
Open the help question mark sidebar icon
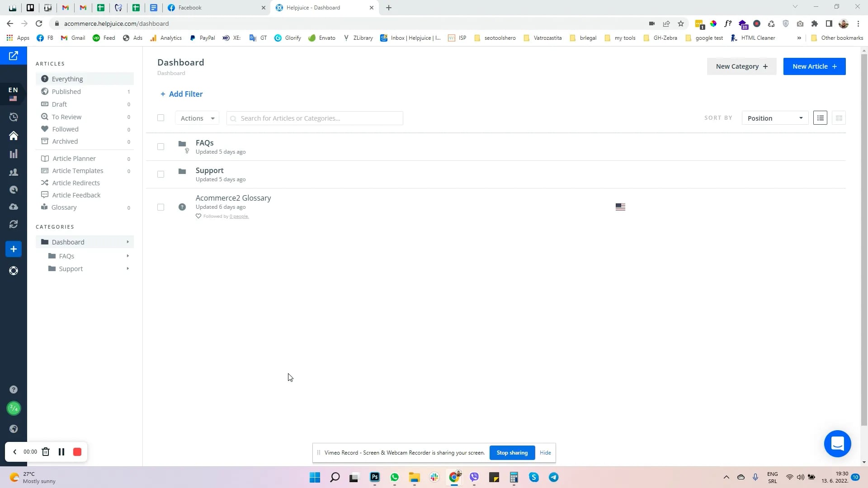(14, 389)
